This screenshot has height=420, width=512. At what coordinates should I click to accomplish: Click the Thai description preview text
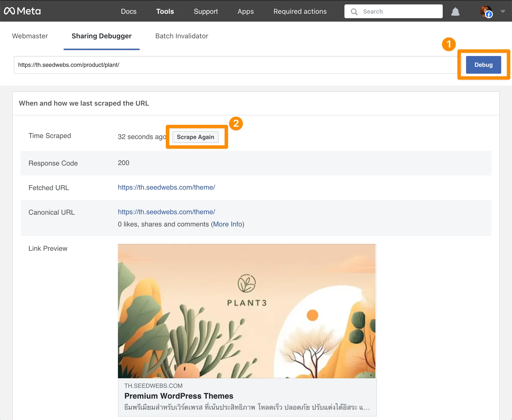(247, 407)
